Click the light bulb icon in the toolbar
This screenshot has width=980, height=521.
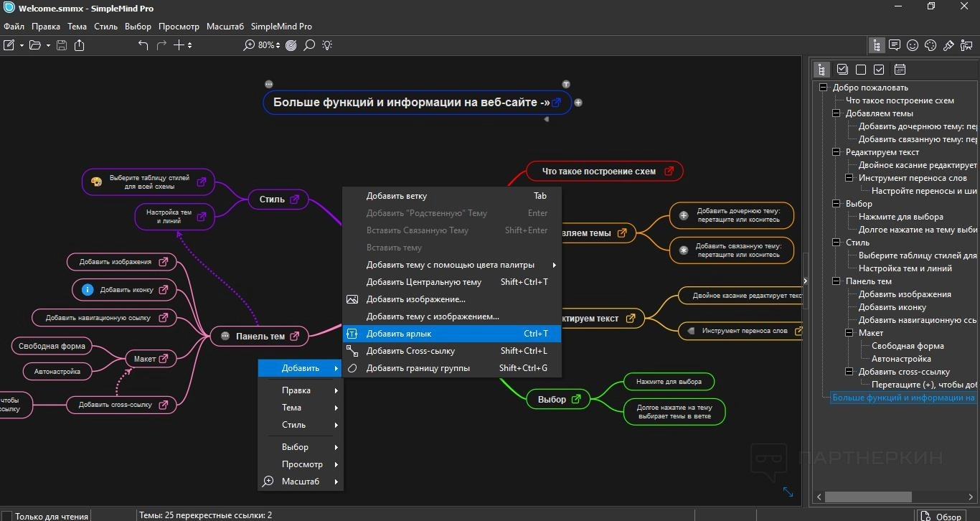pyautogui.click(x=327, y=45)
